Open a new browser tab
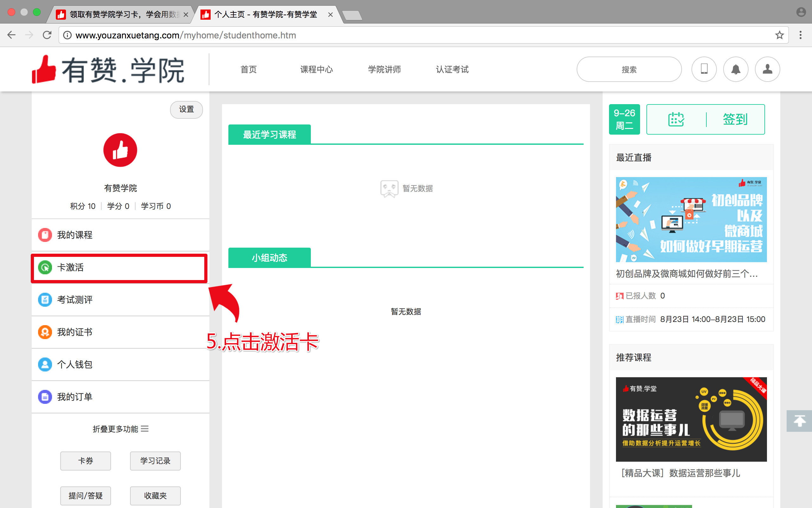812x508 pixels. point(352,15)
